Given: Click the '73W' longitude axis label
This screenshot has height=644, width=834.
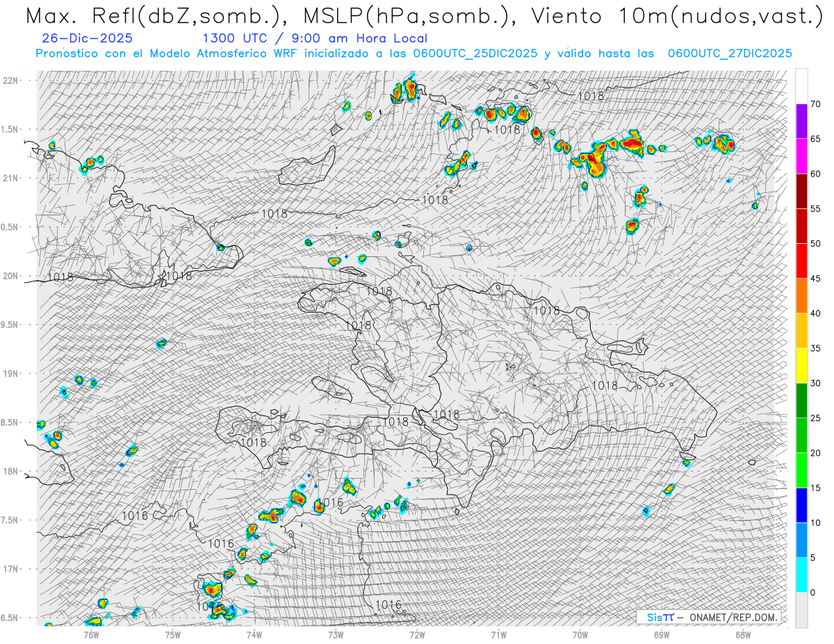Looking at the screenshot, I should (x=336, y=634).
